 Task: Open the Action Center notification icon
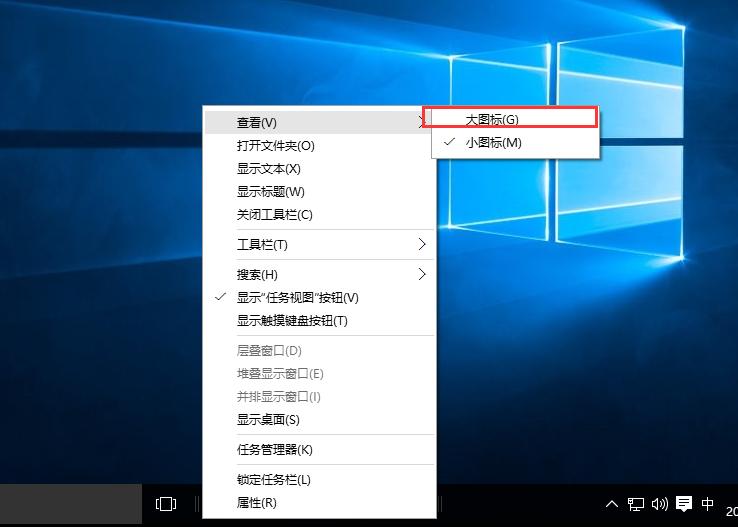(683, 504)
